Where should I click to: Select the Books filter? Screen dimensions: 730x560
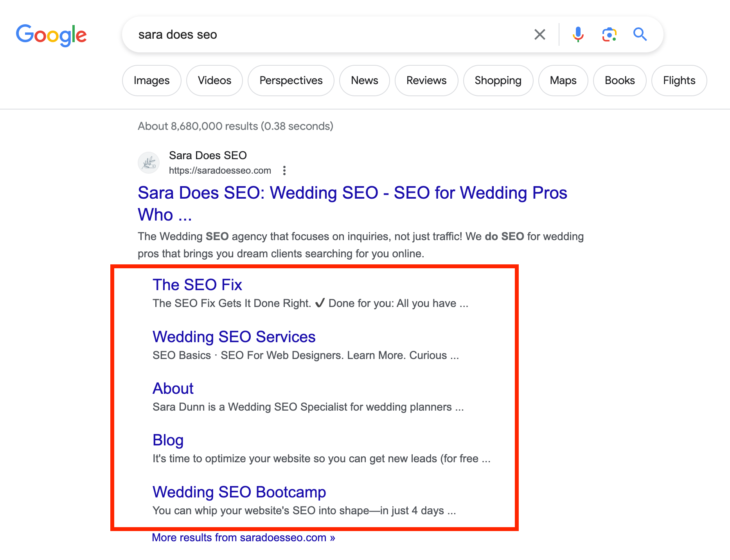click(620, 81)
